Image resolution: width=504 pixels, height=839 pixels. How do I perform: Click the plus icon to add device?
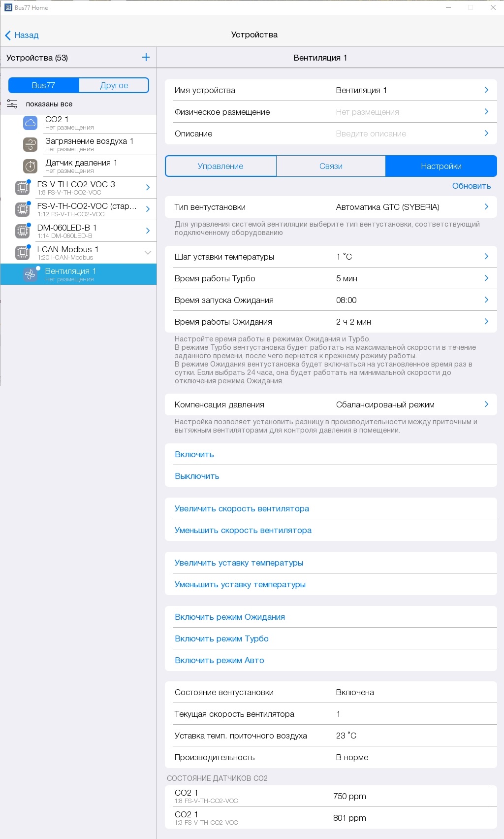pyautogui.click(x=146, y=58)
